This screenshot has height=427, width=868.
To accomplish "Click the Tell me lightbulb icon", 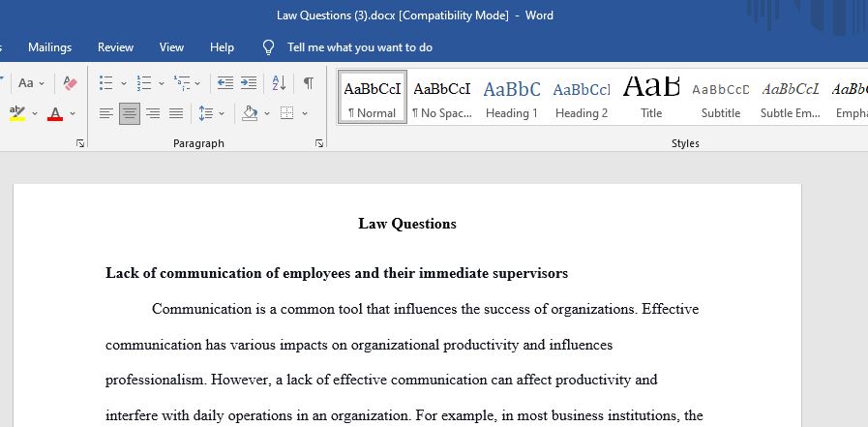I will click(x=268, y=47).
